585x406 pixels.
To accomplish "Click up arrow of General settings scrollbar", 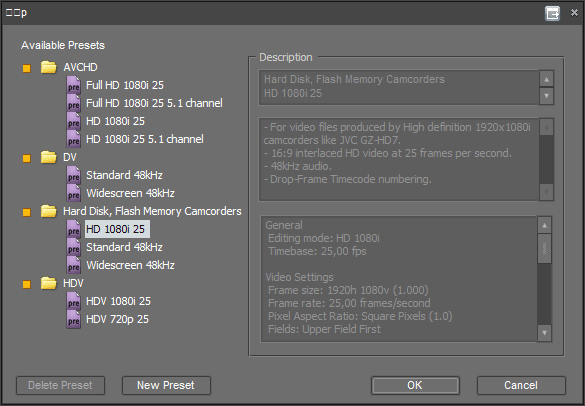I will coord(544,225).
